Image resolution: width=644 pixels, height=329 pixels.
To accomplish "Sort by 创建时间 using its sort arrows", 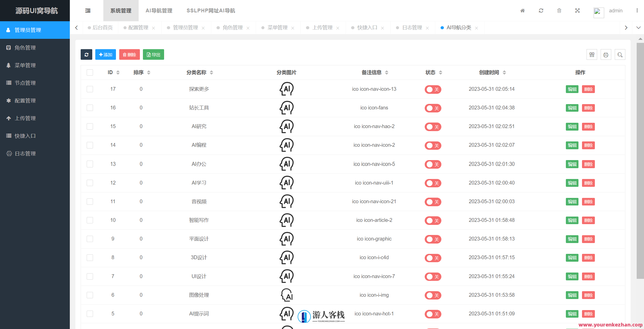I will coord(504,72).
